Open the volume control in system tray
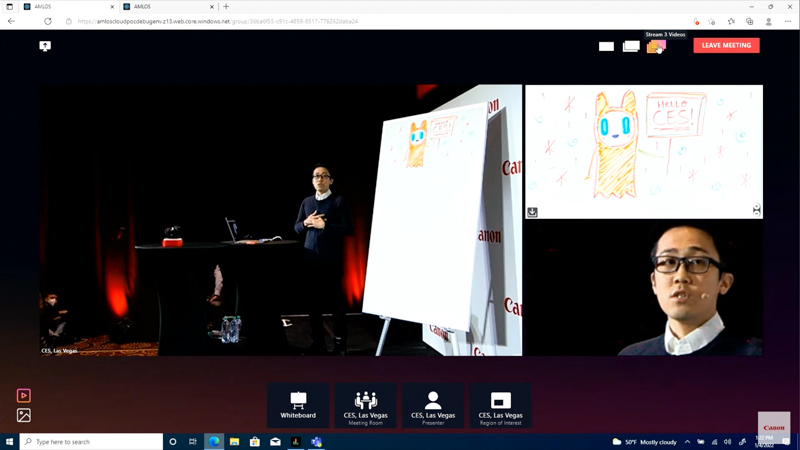Screen dimensions: 800x450 tap(728, 442)
